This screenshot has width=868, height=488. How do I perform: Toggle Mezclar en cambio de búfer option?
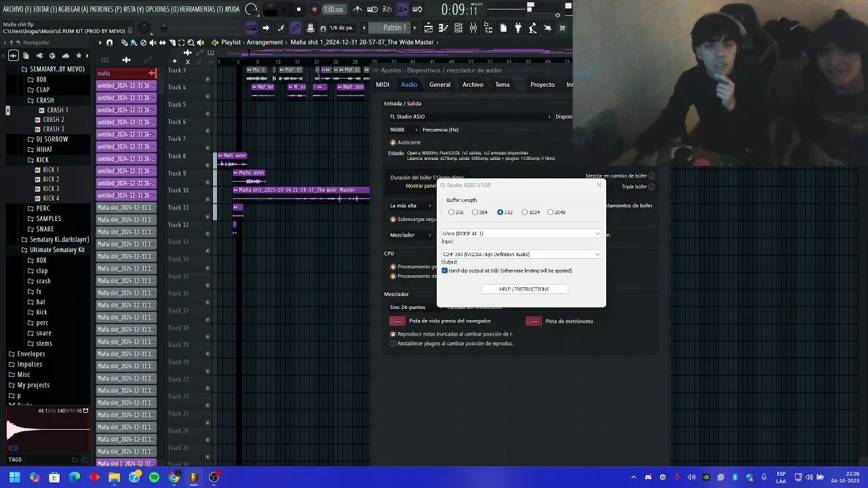click(652, 176)
